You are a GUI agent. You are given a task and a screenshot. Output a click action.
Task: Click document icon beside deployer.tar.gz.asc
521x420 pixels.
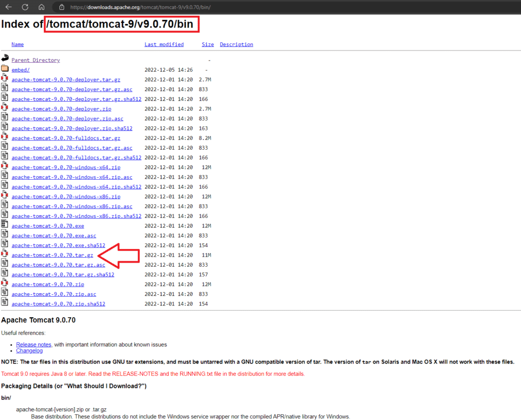tap(5, 88)
